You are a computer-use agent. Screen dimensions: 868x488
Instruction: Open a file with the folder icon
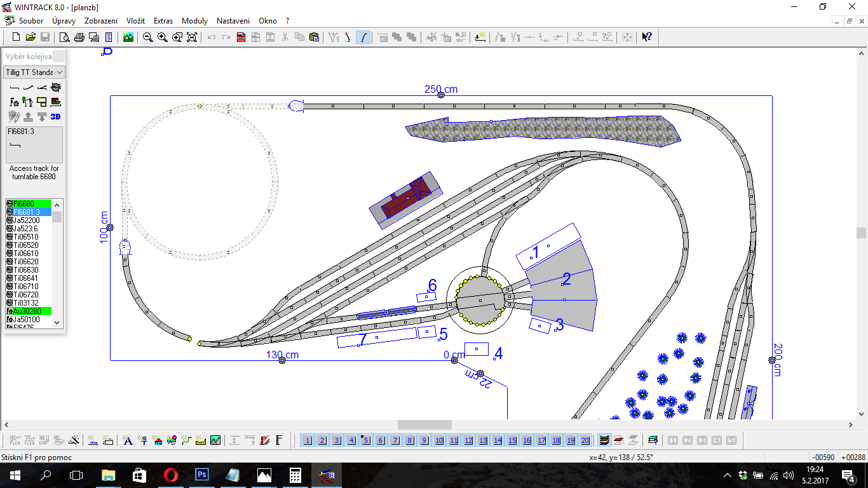[31, 37]
